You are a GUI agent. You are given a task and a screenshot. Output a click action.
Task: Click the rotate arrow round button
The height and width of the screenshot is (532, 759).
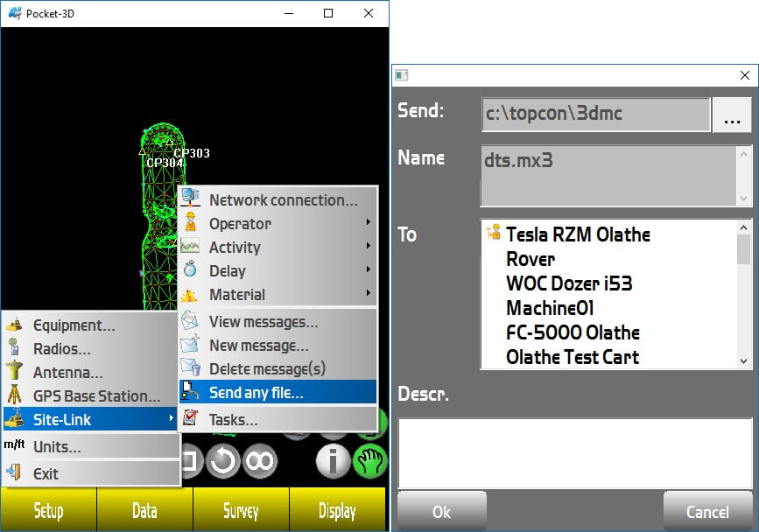pyautogui.click(x=222, y=461)
